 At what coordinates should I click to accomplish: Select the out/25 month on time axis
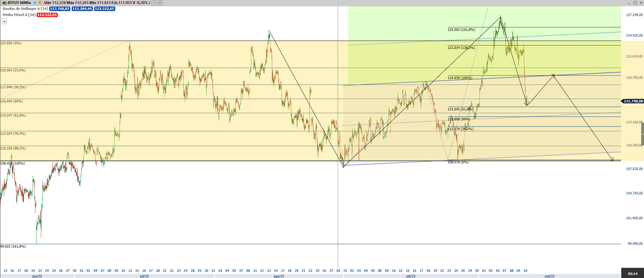click(550, 276)
